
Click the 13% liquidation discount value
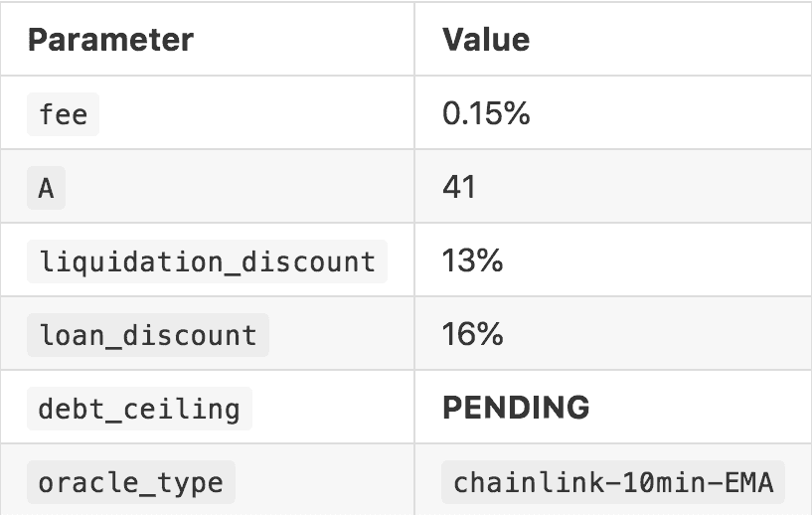(472, 261)
